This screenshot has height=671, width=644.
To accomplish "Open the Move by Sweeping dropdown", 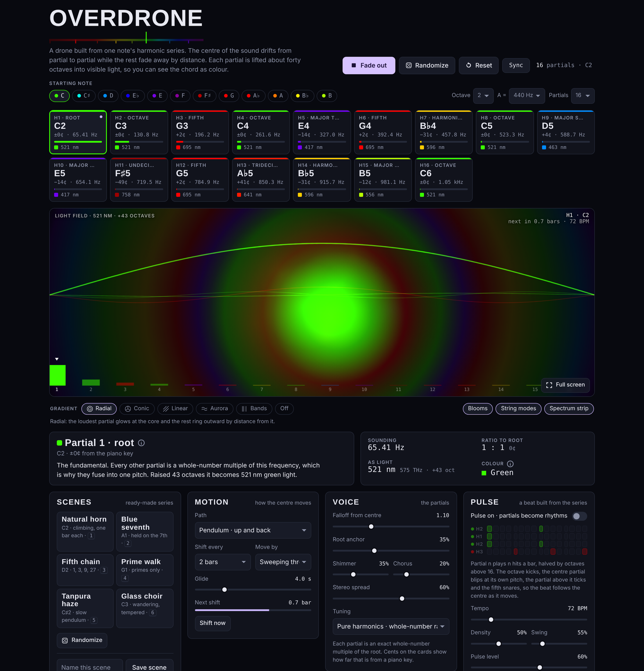I will coord(283,563).
